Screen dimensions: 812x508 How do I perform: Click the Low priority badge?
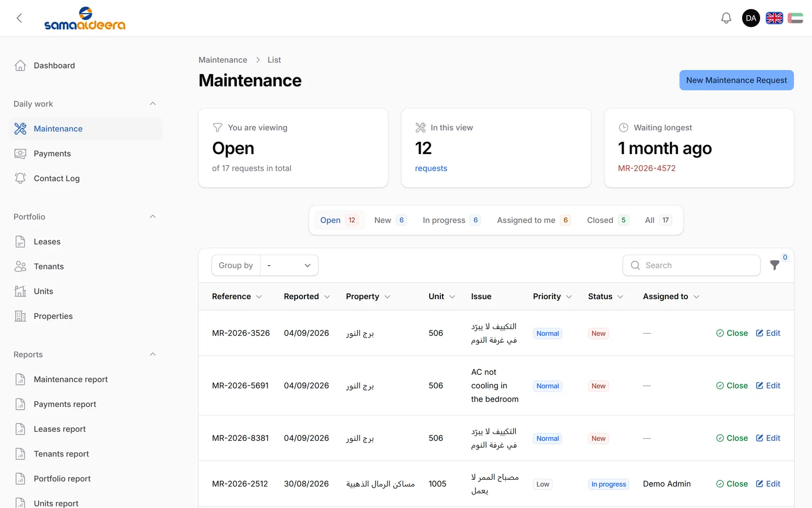(543, 484)
